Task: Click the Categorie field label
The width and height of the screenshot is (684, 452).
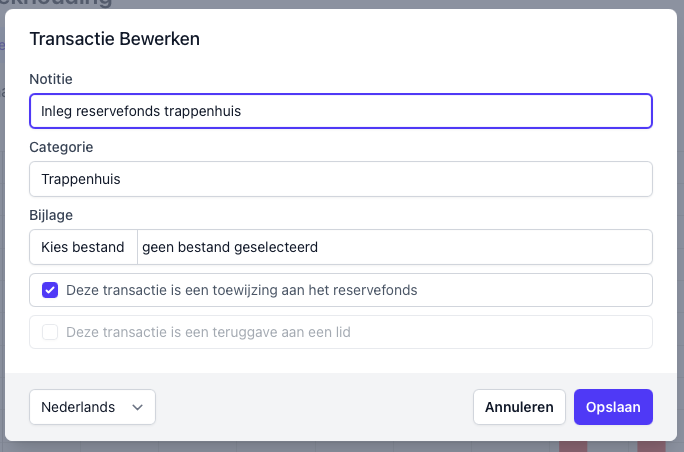Action: (x=61, y=147)
